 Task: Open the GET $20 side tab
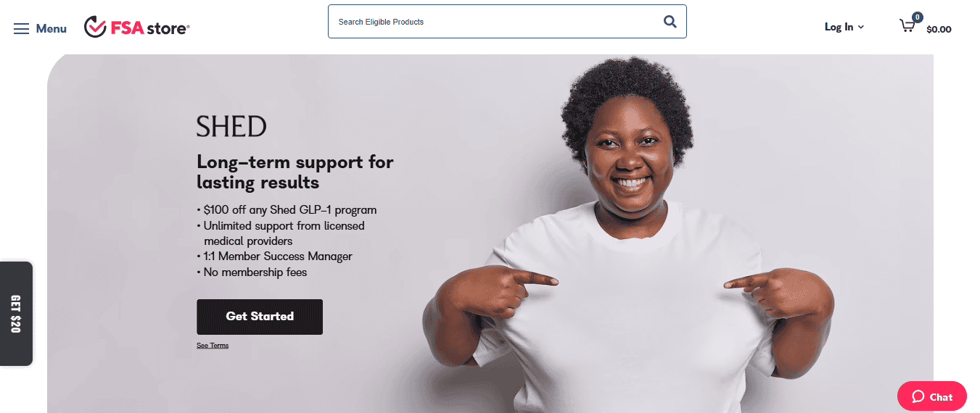coord(16,314)
